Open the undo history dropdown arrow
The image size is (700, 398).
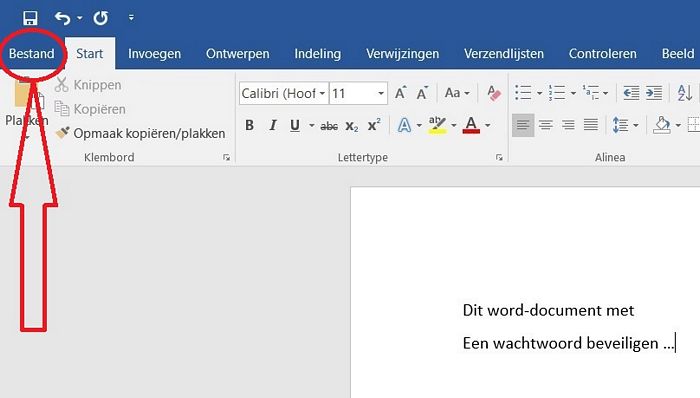tap(80, 18)
